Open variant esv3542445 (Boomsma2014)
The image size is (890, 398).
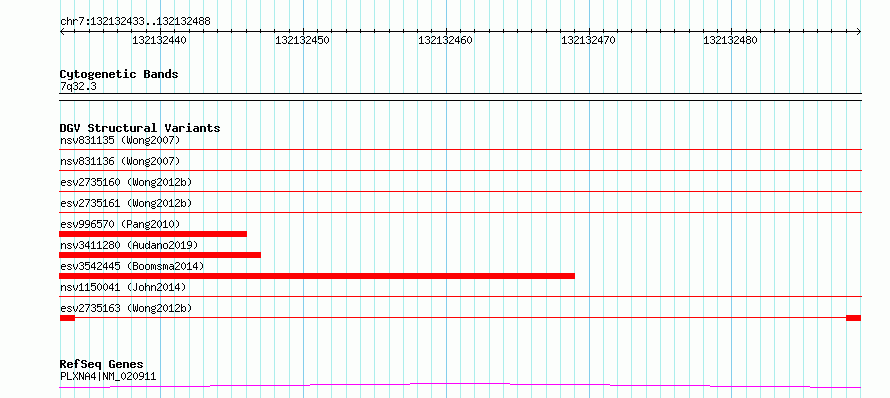click(132, 266)
